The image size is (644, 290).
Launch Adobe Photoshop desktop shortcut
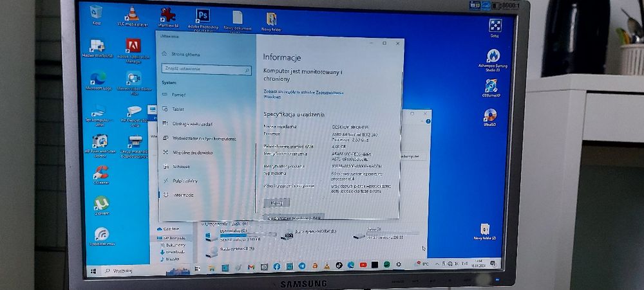202,19
